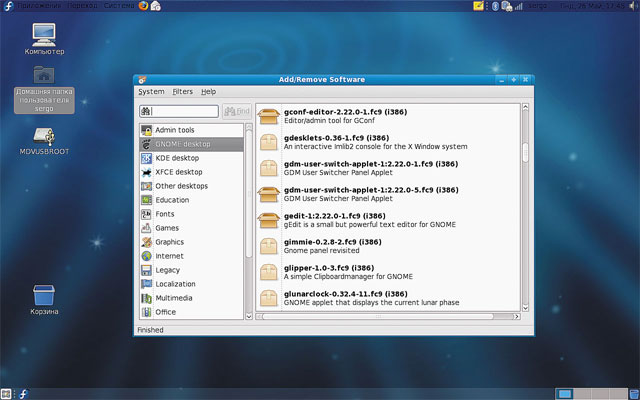Click the package icon beside gimmie

[x=269, y=246]
